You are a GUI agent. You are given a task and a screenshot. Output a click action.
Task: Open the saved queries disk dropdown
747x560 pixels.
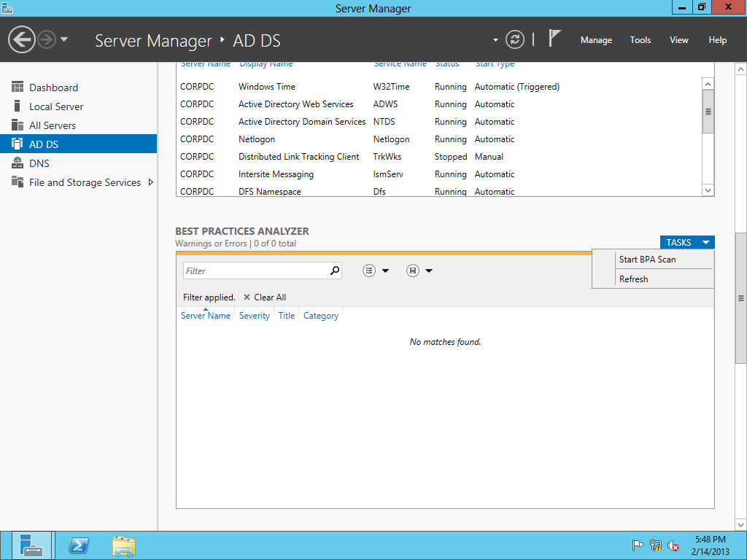click(x=419, y=271)
